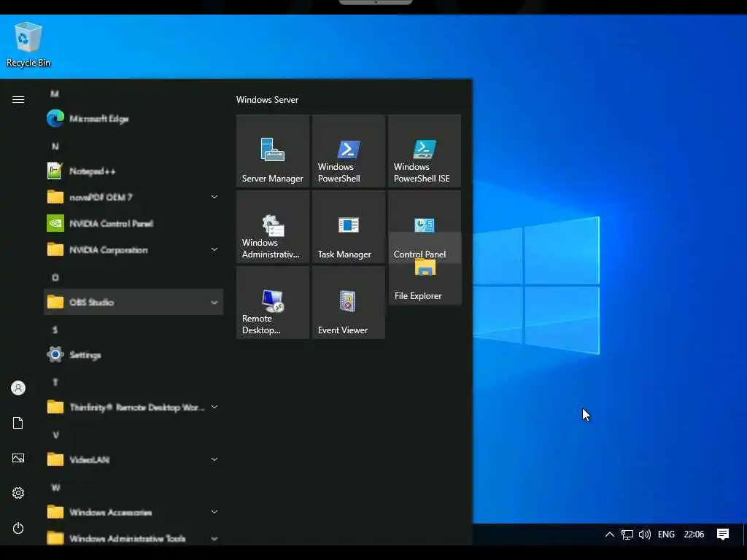Expand the novaPDF OEM 7 folder
Screen dimensions: 747x560
coord(133,197)
